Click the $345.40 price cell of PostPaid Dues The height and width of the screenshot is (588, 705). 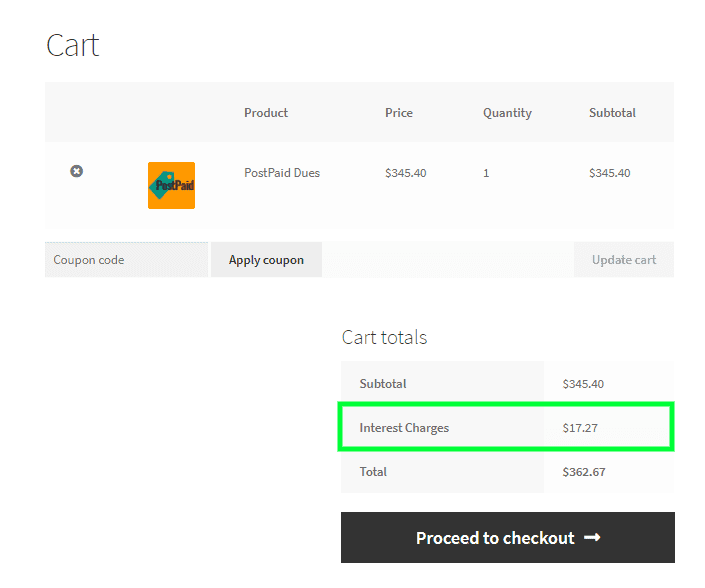[x=406, y=173]
